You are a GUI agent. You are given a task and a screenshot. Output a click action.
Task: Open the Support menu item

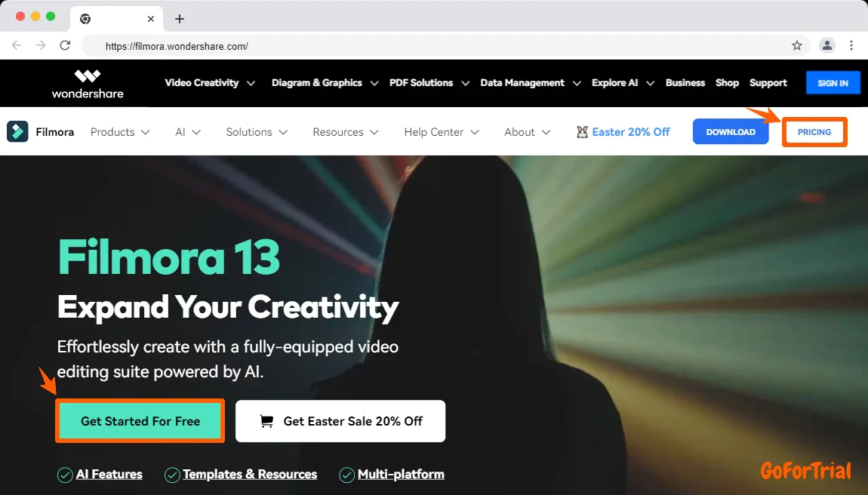pos(768,83)
